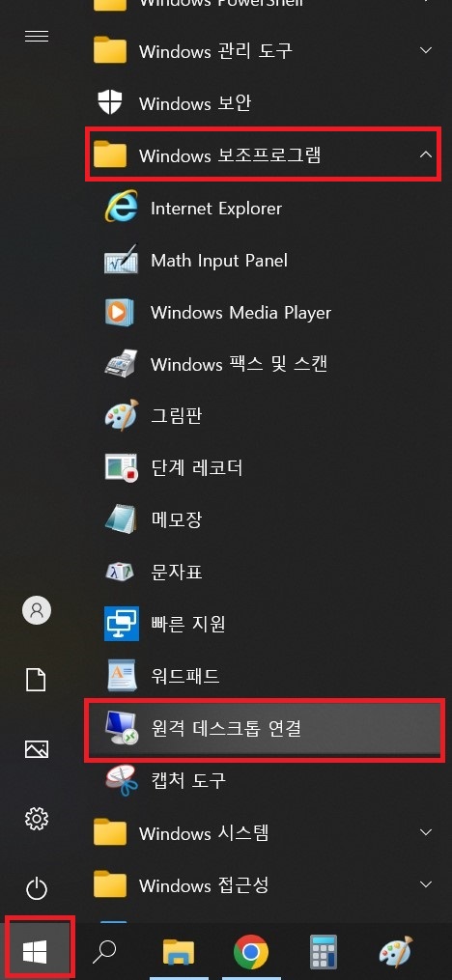
Task: Select the Windows 보조프로그램 folder label
Action: point(230,155)
